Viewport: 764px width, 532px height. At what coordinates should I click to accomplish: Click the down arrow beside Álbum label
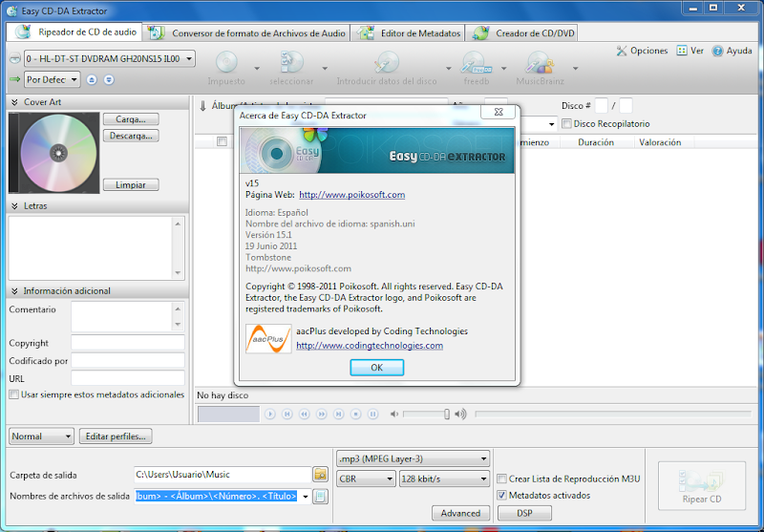click(x=202, y=106)
